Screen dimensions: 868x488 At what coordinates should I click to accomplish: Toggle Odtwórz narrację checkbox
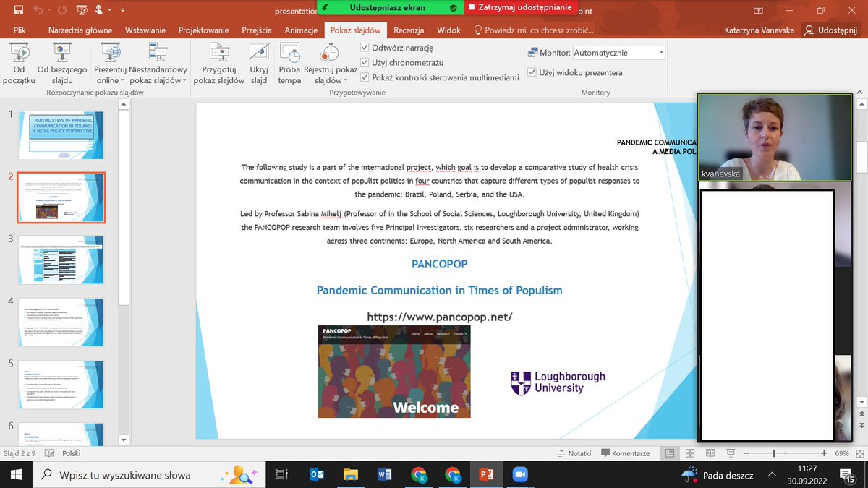point(365,48)
